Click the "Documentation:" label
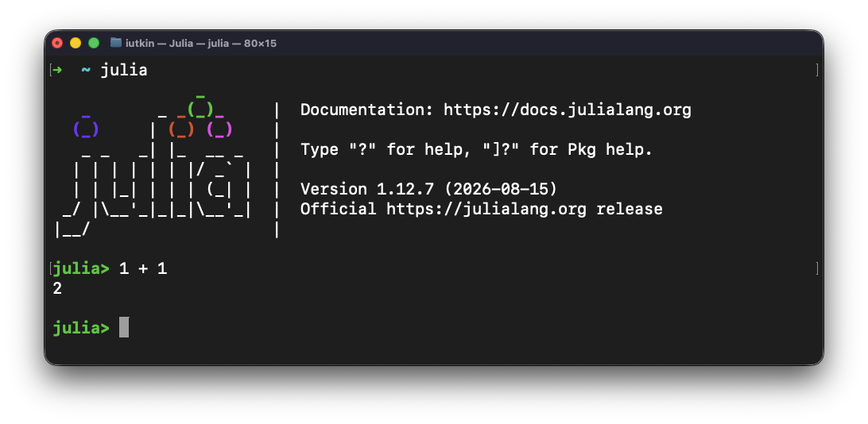This screenshot has width=868, height=424. click(367, 110)
